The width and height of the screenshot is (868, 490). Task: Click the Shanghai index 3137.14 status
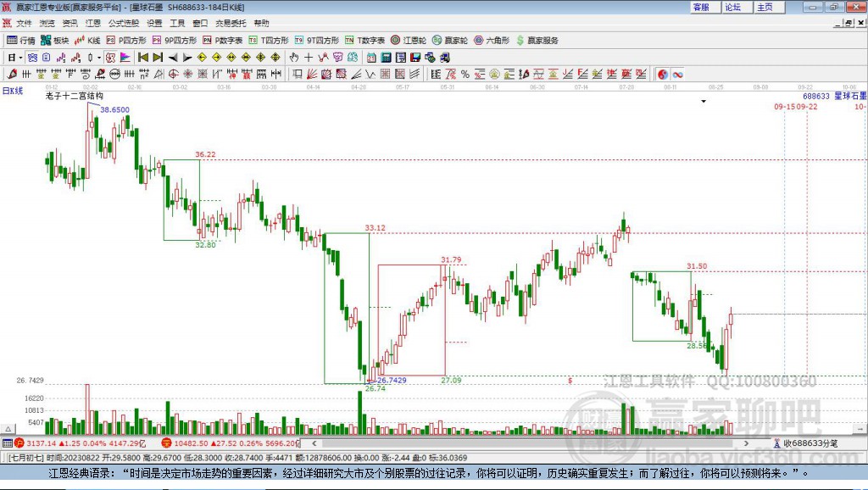(x=81, y=443)
